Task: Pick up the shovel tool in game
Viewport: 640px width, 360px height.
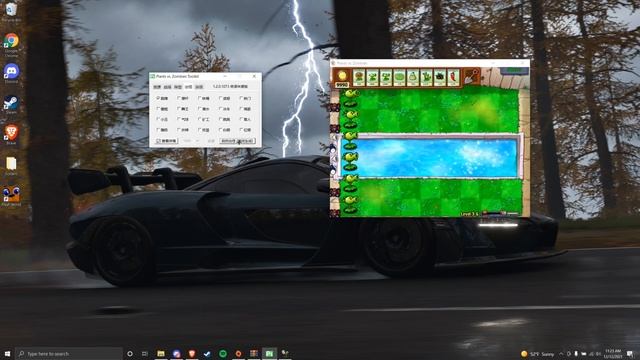Action: tap(471, 76)
